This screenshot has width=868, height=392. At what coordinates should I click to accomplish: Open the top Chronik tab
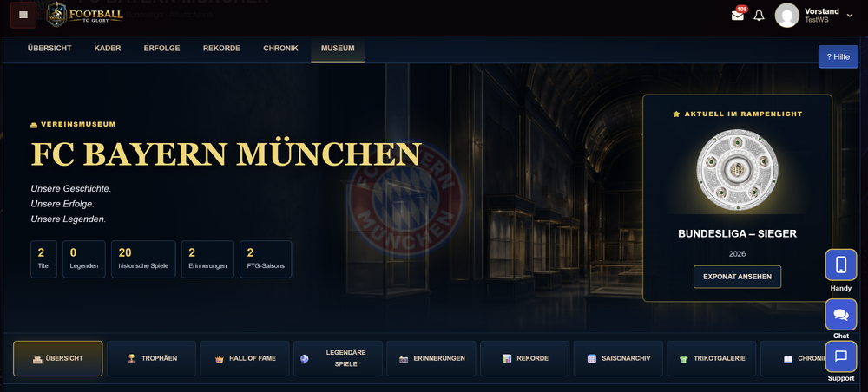(x=280, y=49)
